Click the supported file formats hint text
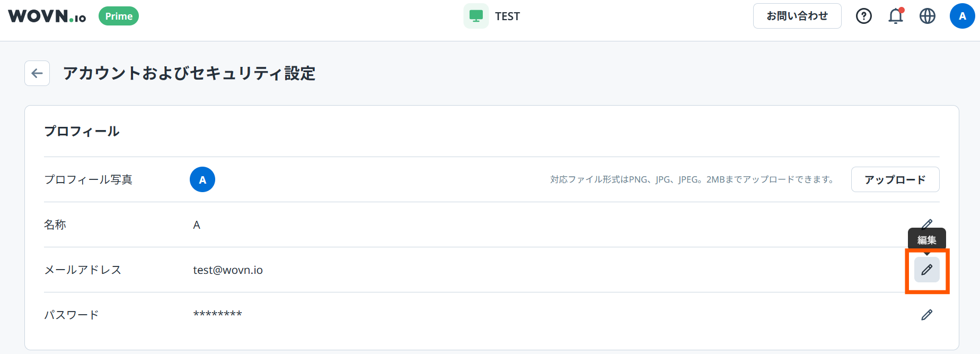Image resolution: width=980 pixels, height=354 pixels. click(692, 179)
